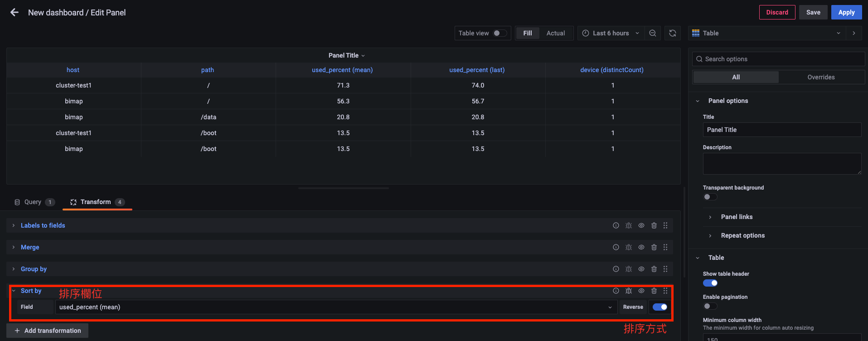Screen dimensions: 868x341
Task: Open the Panel Title menu
Action: click(347, 55)
